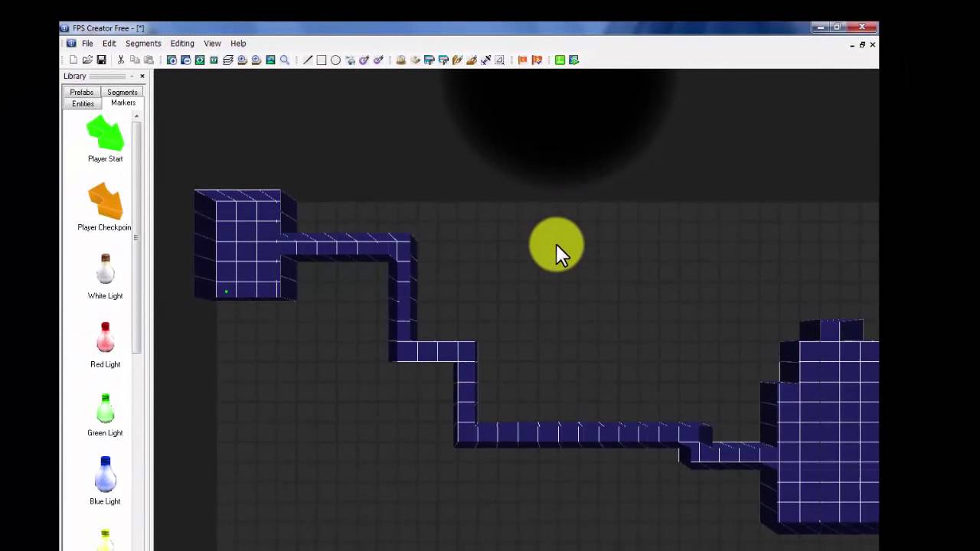Click the picture view toolbar icon
The image size is (980, 551).
(x=270, y=60)
